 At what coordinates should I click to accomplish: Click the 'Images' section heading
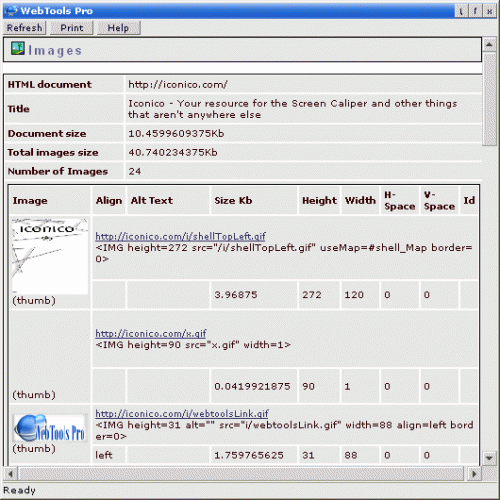55,51
